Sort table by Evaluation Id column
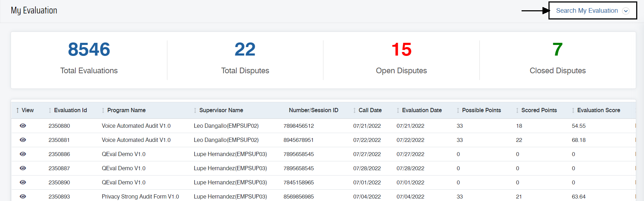This screenshot has width=644, height=201. tap(68, 110)
